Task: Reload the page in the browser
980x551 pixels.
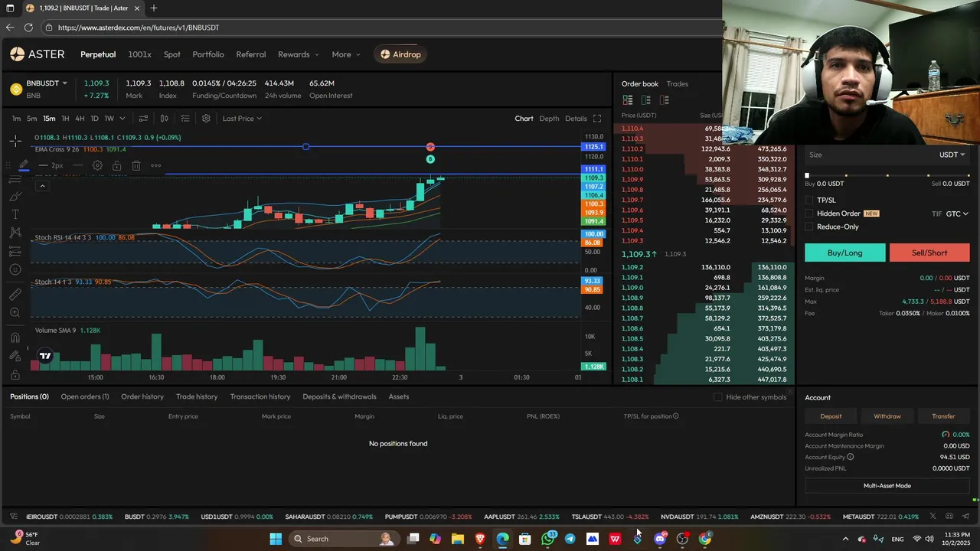Action: click(x=28, y=27)
